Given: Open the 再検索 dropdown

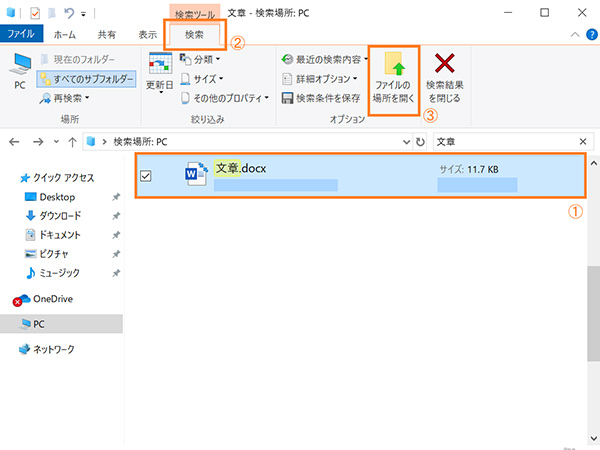Looking at the screenshot, I should [64, 98].
